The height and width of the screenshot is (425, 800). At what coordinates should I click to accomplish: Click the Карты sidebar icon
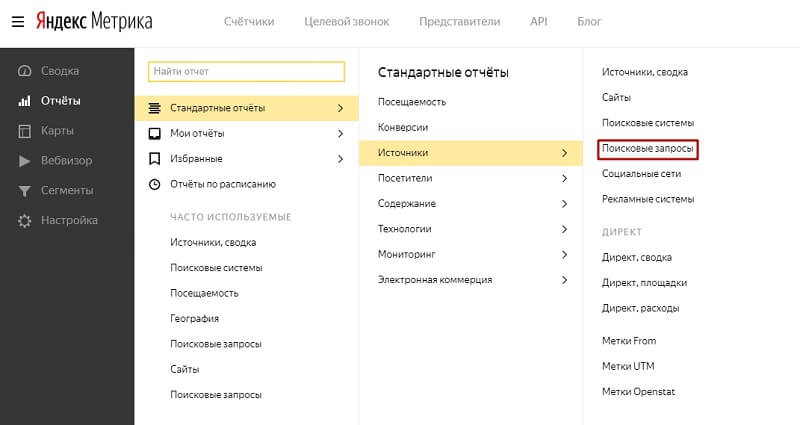[x=24, y=131]
